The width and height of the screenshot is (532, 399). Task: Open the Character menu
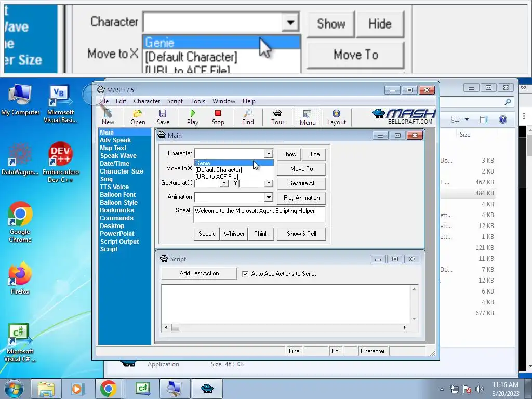[147, 101]
